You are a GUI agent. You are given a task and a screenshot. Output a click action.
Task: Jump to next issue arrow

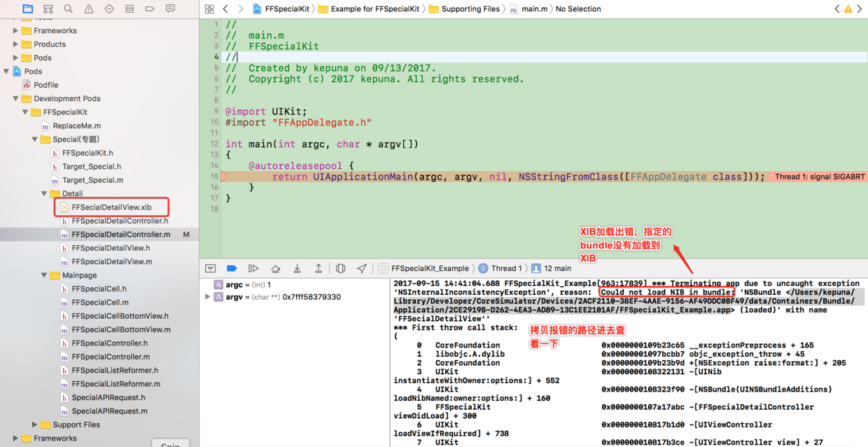pyautogui.click(x=860, y=9)
